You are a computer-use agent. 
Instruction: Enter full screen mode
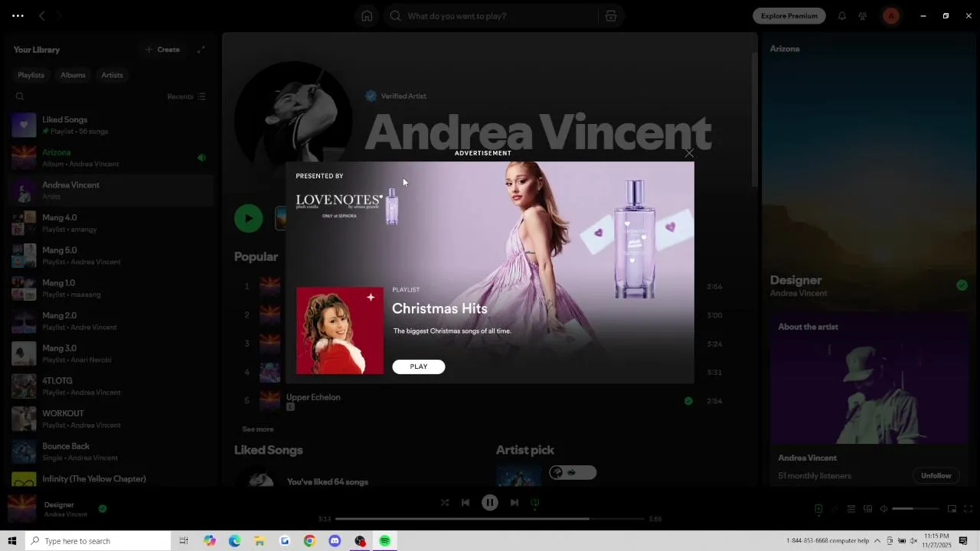pos(968,509)
